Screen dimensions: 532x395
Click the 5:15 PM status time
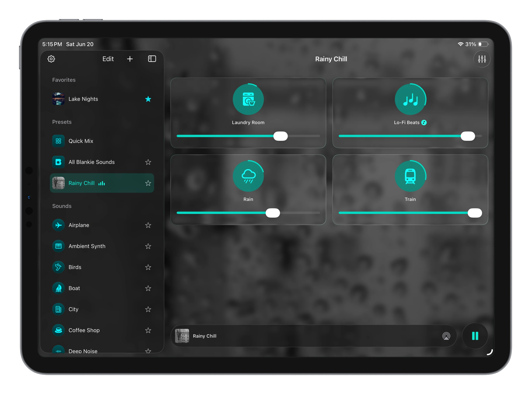pyautogui.click(x=52, y=44)
